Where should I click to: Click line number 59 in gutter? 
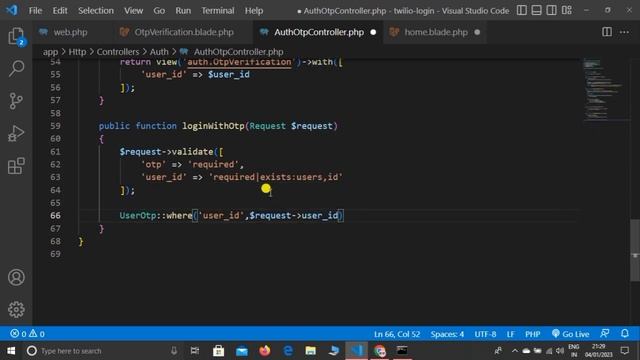[55, 126]
